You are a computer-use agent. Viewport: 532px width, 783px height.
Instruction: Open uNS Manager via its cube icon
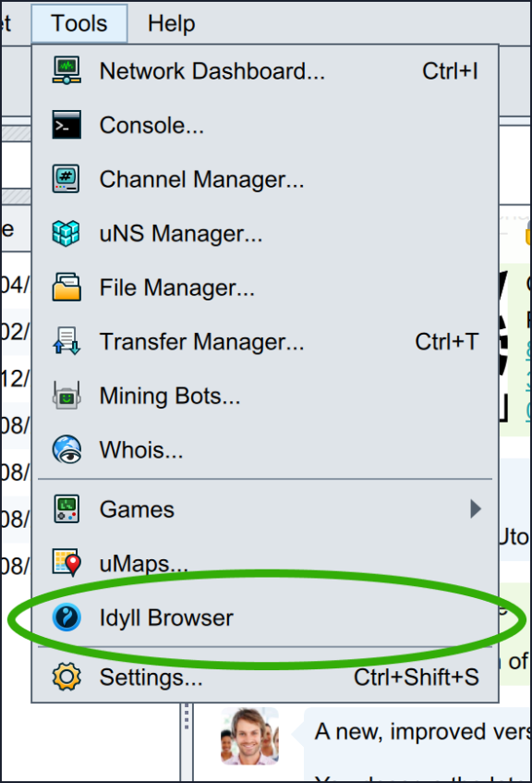click(x=66, y=233)
